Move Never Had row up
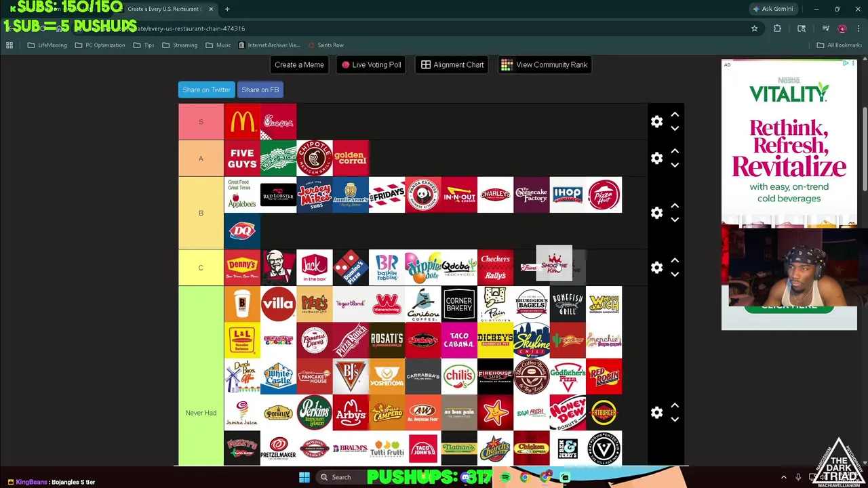 [x=675, y=405]
